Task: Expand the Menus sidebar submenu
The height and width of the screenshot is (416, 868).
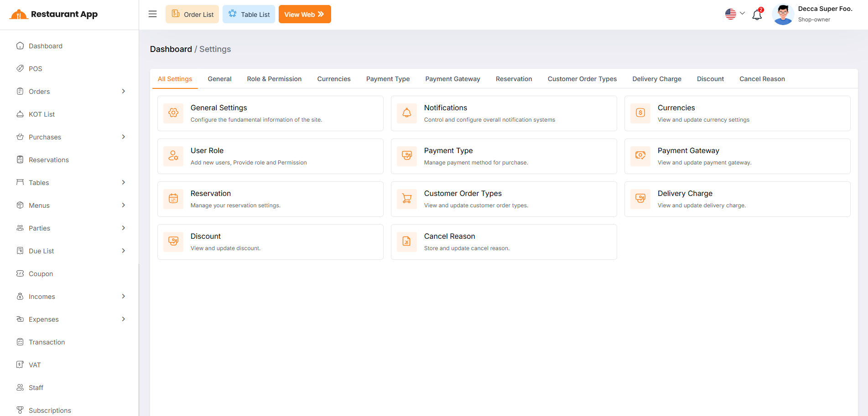Action: 123,205
